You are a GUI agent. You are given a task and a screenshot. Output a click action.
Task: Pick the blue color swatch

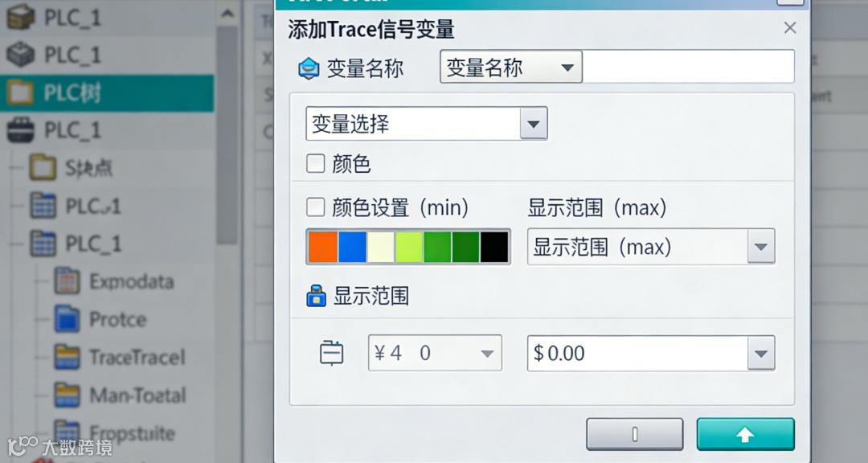(x=352, y=247)
